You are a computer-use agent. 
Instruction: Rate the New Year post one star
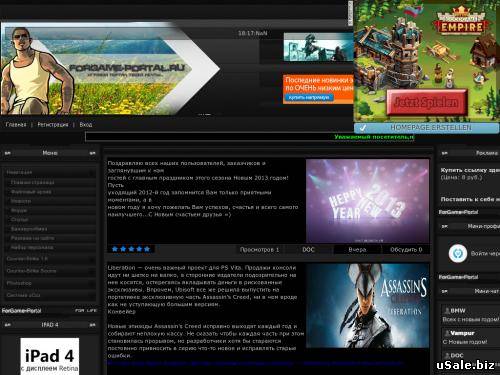point(115,249)
